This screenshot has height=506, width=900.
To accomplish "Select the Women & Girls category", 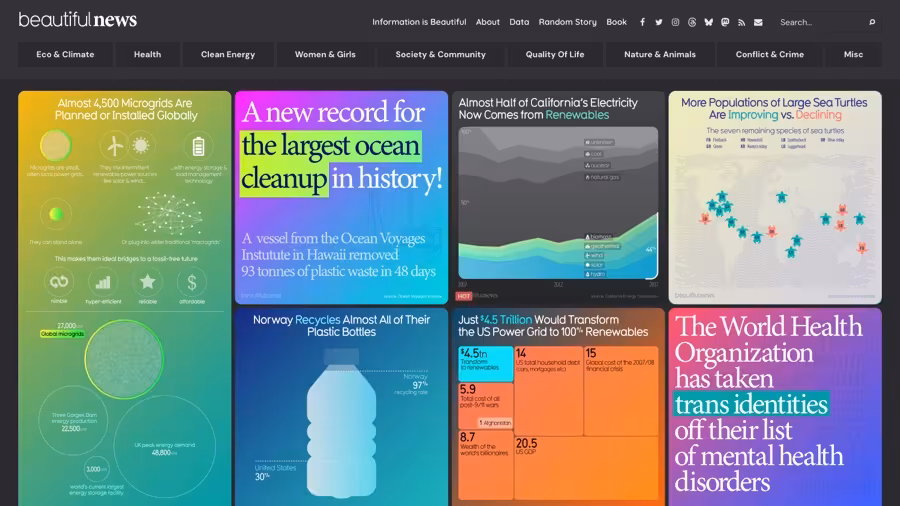I will click(325, 55).
